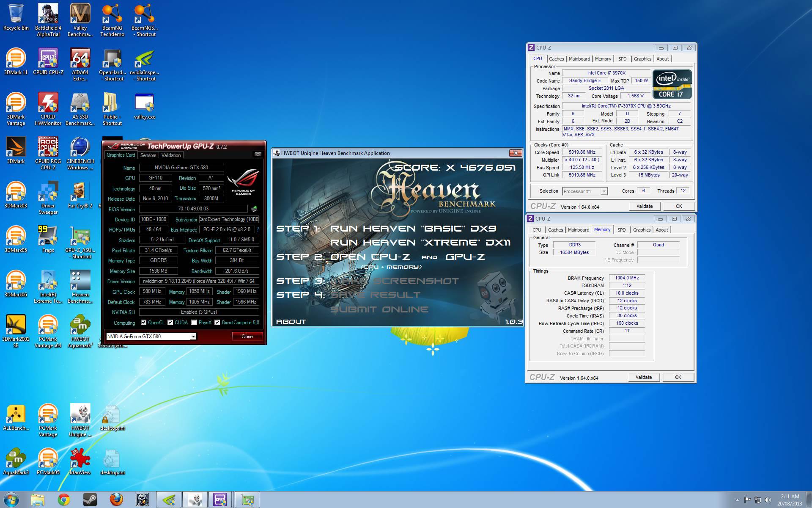Click RUN HEAVEN "BASIC" DX9
This screenshot has height=508, width=812.
click(413, 229)
